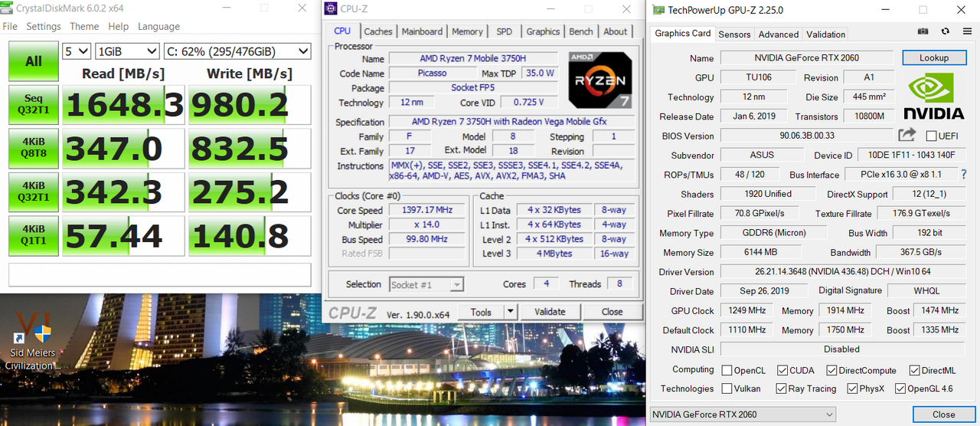Click the Seq read result 1648.3
The width and height of the screenshot is (980, 426).
pyautogui.click(x=124, y=105)
